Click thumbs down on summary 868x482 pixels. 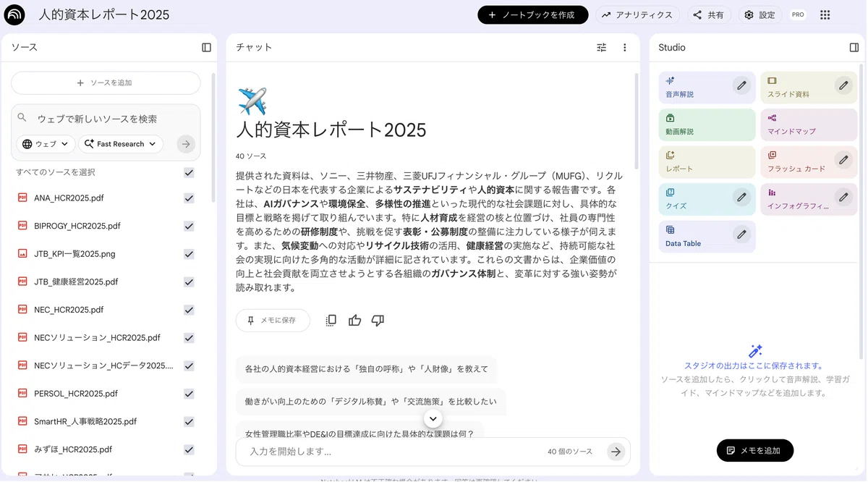(378, 321)
